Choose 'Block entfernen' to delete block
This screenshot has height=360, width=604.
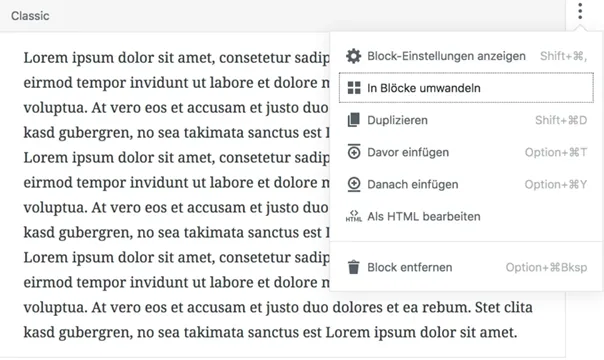point(466,267)
